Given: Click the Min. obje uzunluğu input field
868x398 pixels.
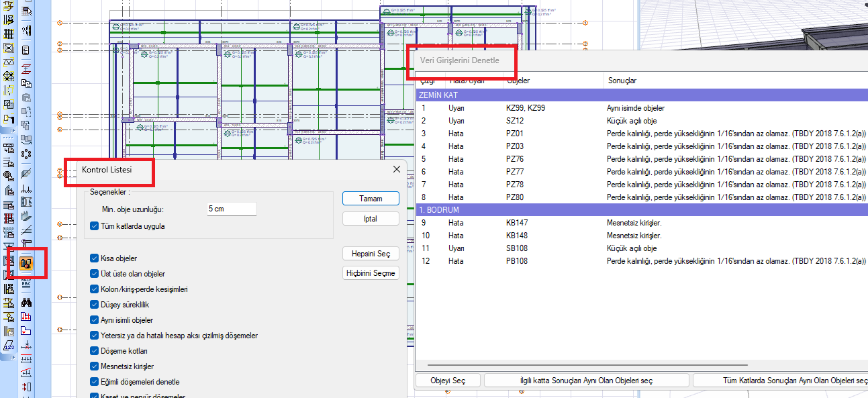Looking at the screenshot, I should (x=232, y=209).
